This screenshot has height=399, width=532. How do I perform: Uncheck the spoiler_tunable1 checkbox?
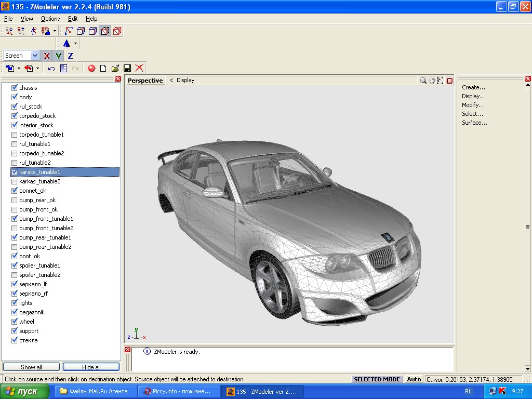click(14, 265)
